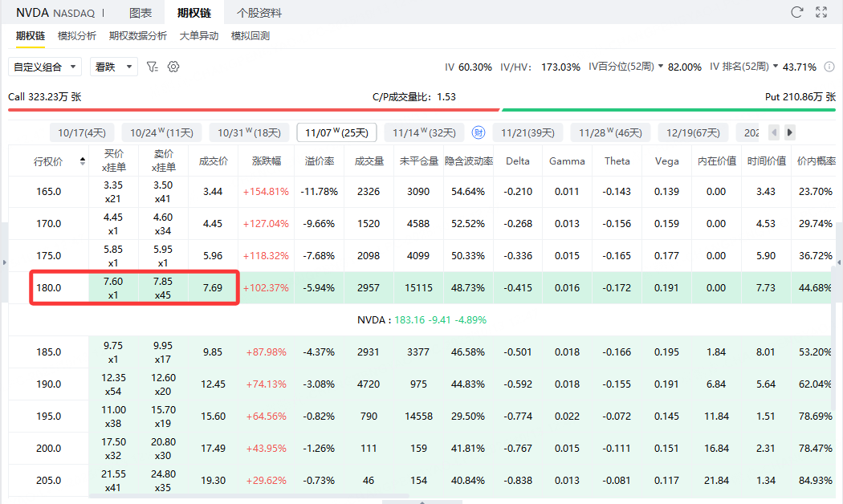This screenshot has width=843, height=504.
Task: Click left side panel collapse arrow
Action: pos(4,262)
